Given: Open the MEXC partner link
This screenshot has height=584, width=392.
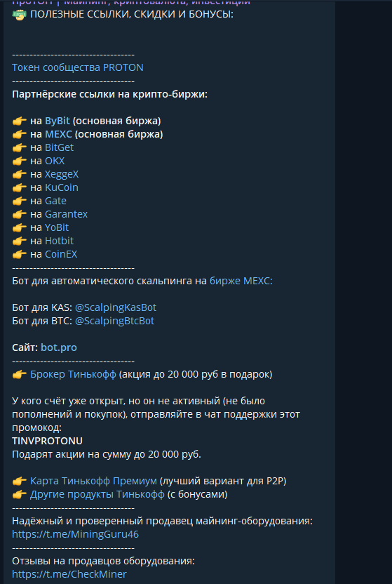Looking at the screenshot, I should pyautogui.click(x=58, y=134).
